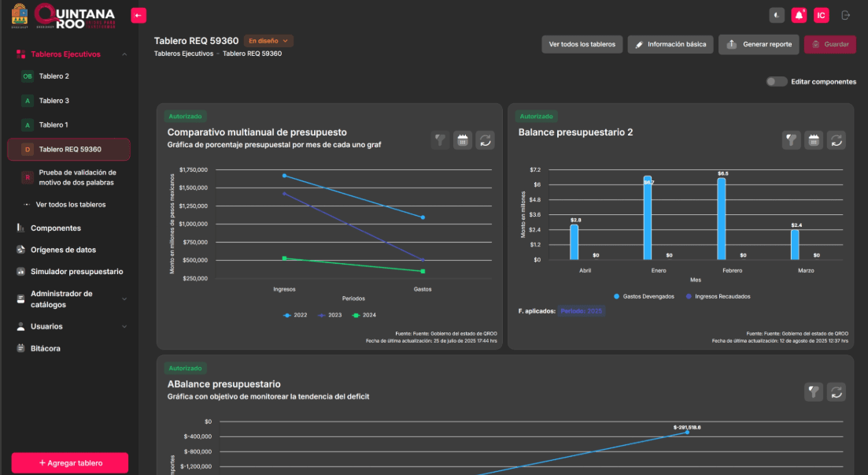Screen dimensions: 868x475
Task: Go to Simulador presupuestario section
Action: coord(76,272)
